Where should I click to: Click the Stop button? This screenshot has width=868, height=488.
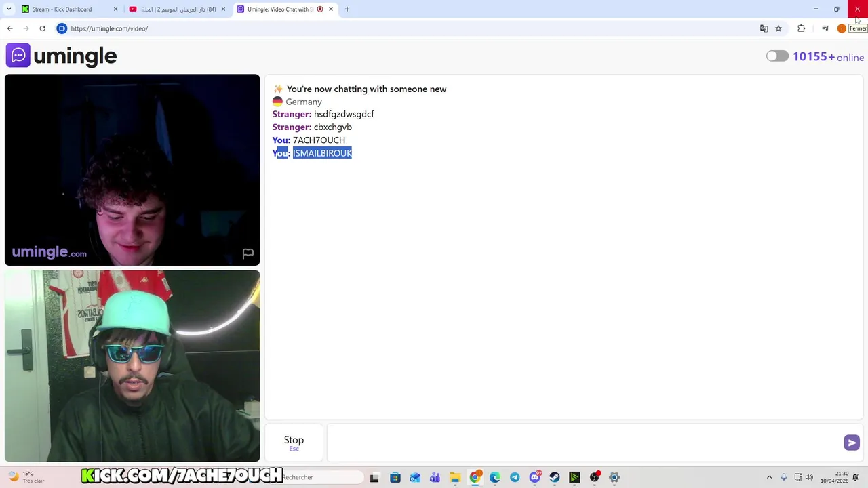pos(294,443)
